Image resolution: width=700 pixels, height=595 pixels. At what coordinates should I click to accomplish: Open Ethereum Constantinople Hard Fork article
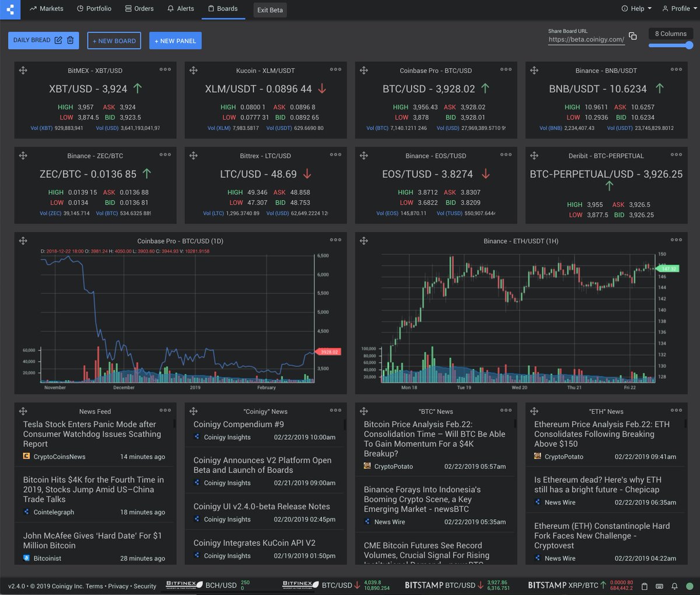(602, 535)
